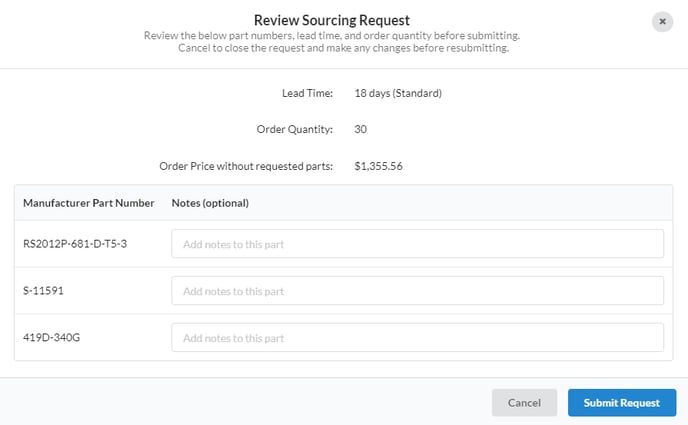The height and width of the screenshot is (425, 688).
Task: Click the Lead Time label
Action: [x=307, y=93]
